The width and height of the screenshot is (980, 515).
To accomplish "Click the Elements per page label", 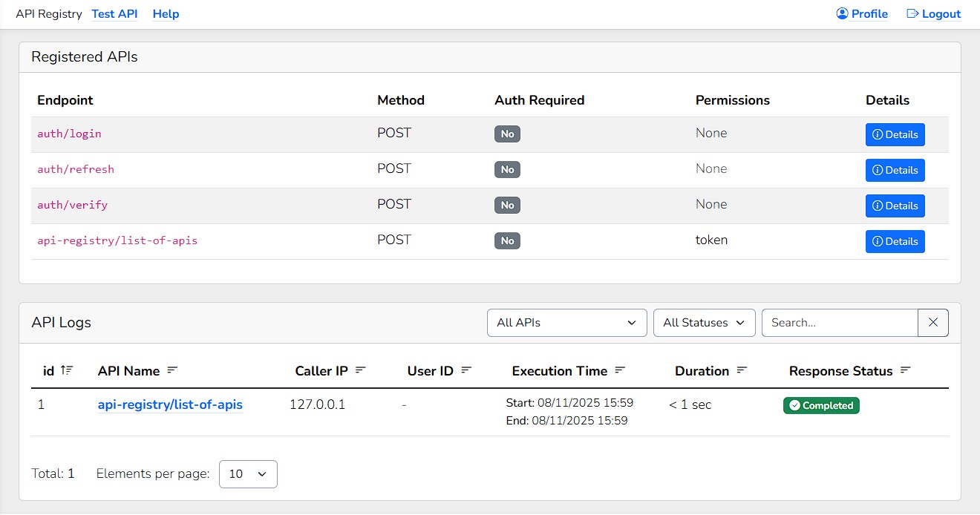I will click(153, 473).
